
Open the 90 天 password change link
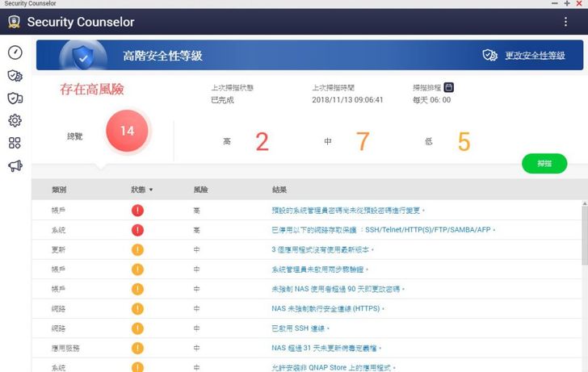(338, 289)
